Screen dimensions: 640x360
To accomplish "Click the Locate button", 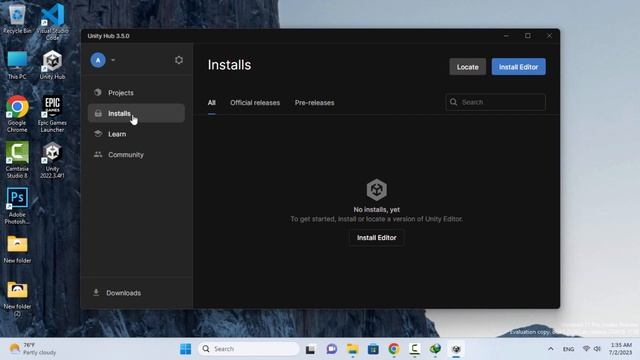I will tap(467, 67).
